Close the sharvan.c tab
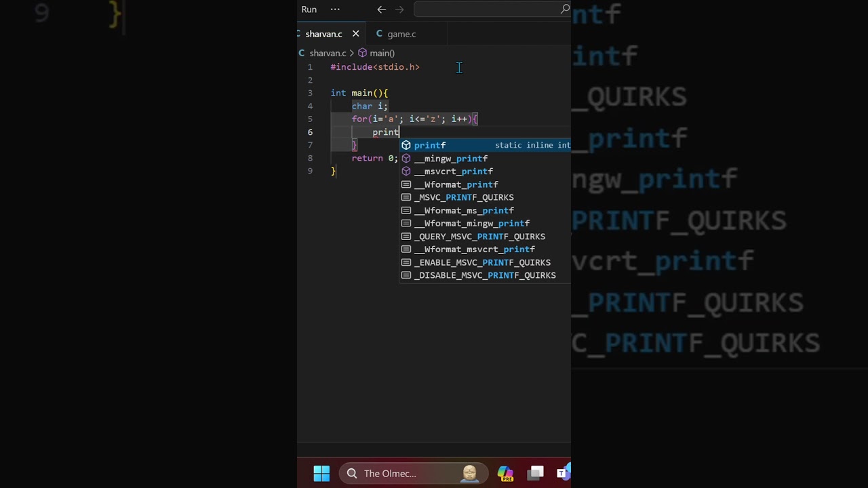Screen dimensions: 868x488 pos(355,34)
